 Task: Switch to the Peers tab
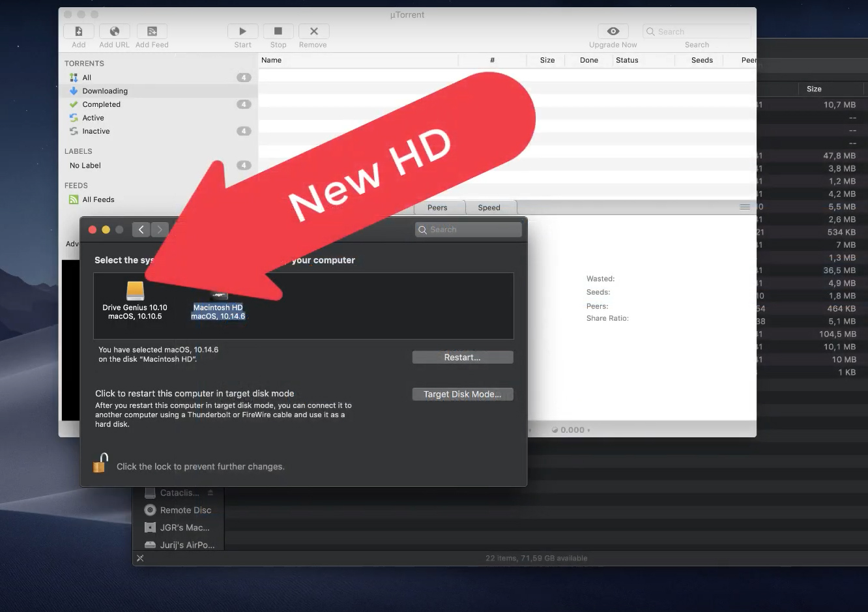(x=437, y=208)
